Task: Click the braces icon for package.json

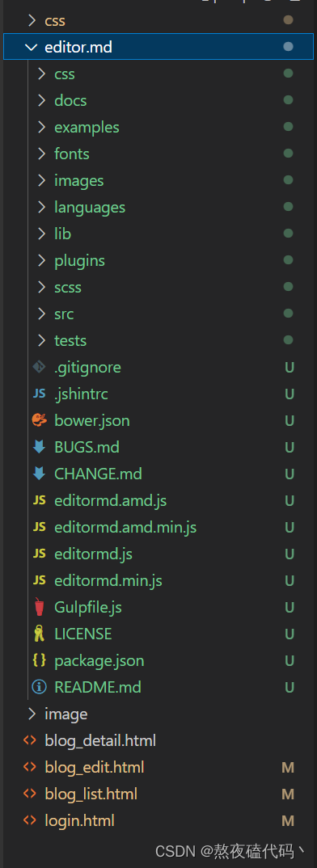Action: click(x=39, y=660)
